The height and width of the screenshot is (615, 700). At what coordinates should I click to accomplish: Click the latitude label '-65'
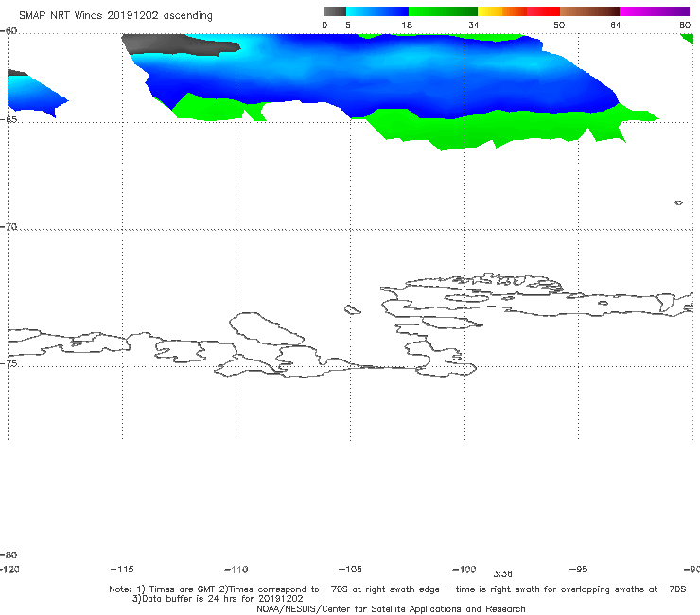point(9,120)
